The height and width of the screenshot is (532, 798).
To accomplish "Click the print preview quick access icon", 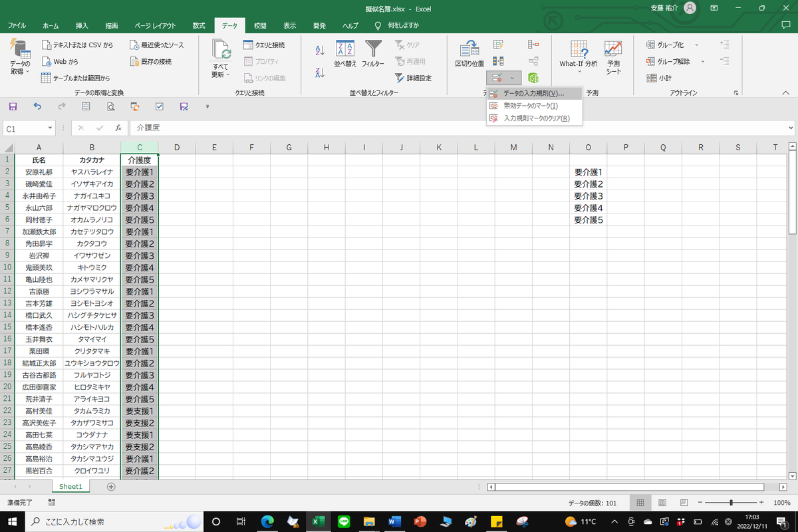I will 110,106.
